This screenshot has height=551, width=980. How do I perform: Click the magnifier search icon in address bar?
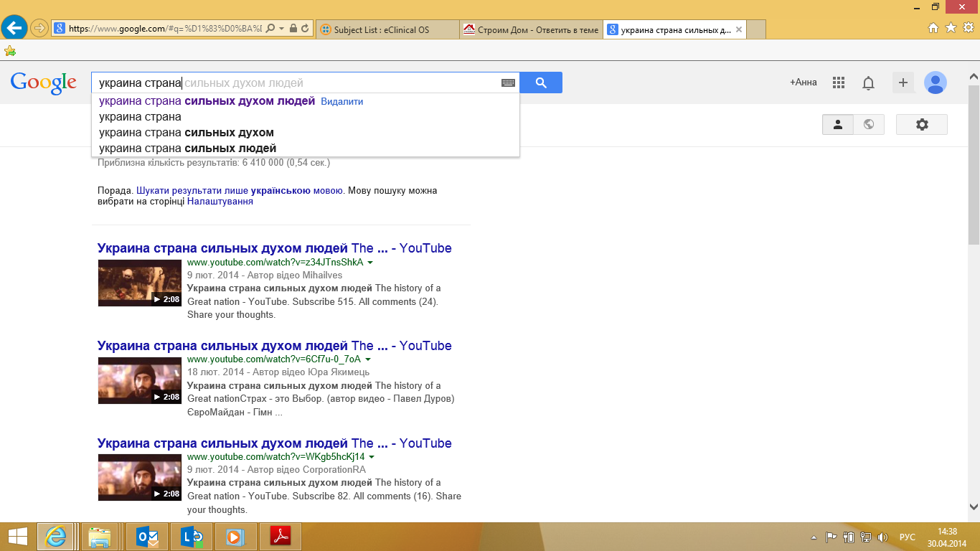point(270,29)
